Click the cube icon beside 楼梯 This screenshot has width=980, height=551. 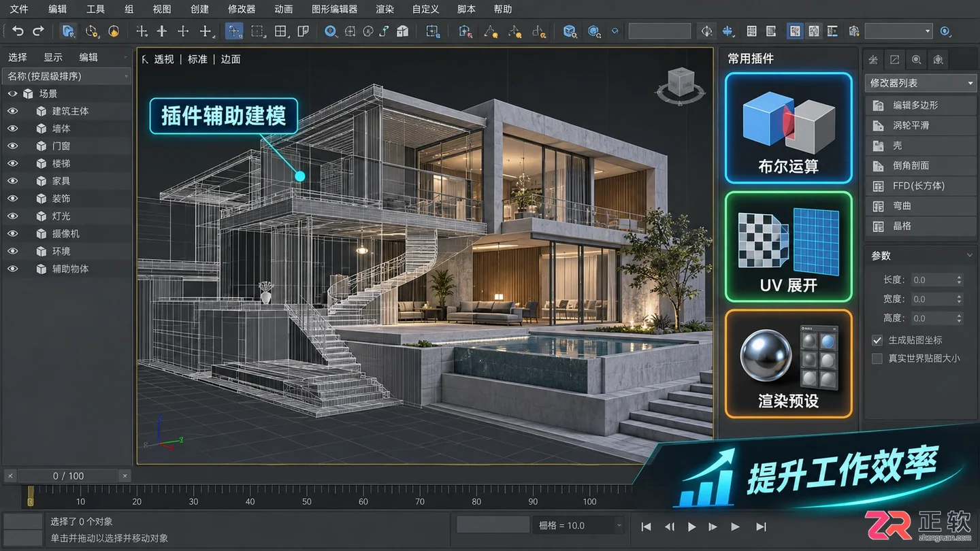[42, 163]
